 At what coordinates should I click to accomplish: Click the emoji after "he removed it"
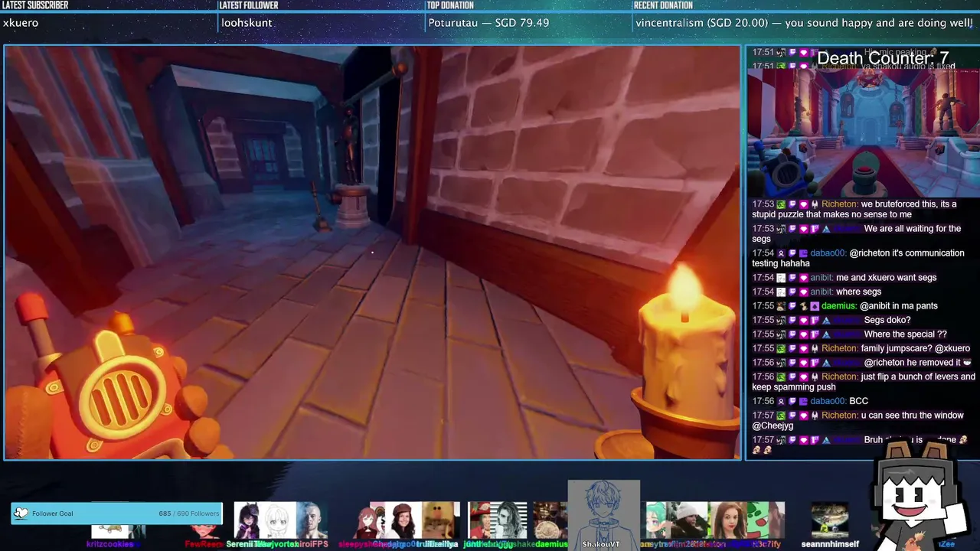[x=968, y=363]
